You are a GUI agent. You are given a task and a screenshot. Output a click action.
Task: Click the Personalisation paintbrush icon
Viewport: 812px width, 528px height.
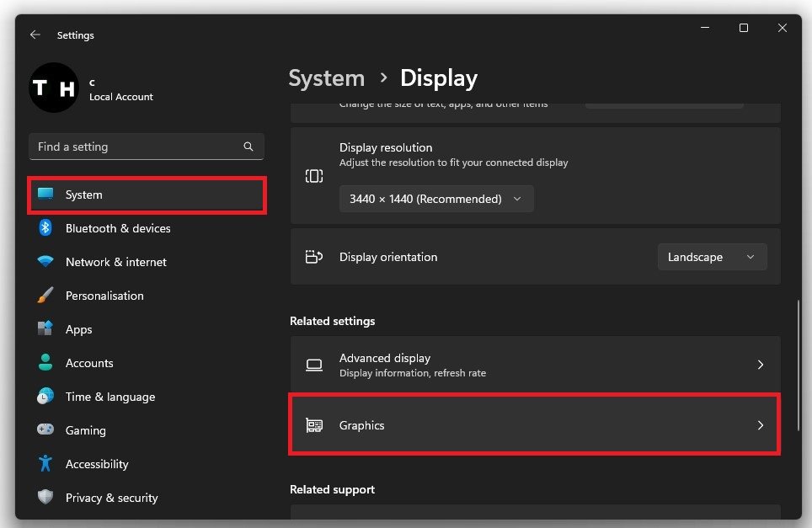pyautogui.click(x=45, y=296)
